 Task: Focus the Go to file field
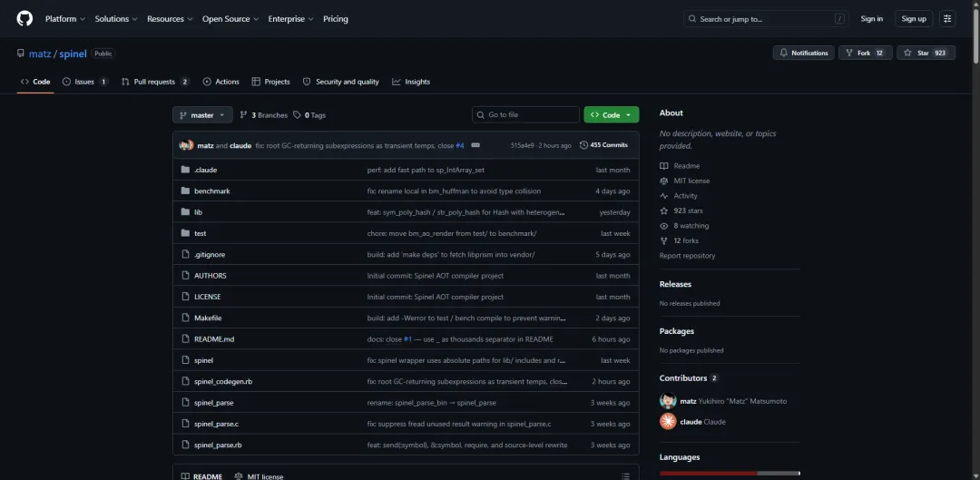tap(525, 115)
